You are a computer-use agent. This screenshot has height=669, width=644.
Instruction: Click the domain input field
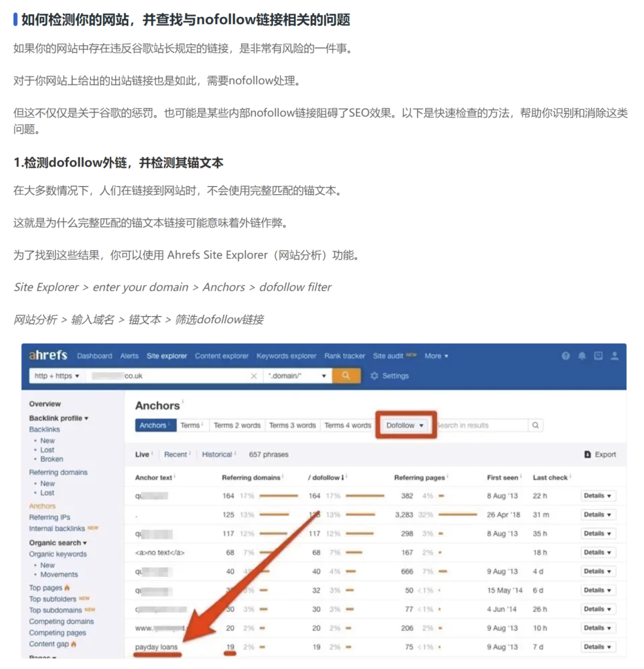(163, 376)
